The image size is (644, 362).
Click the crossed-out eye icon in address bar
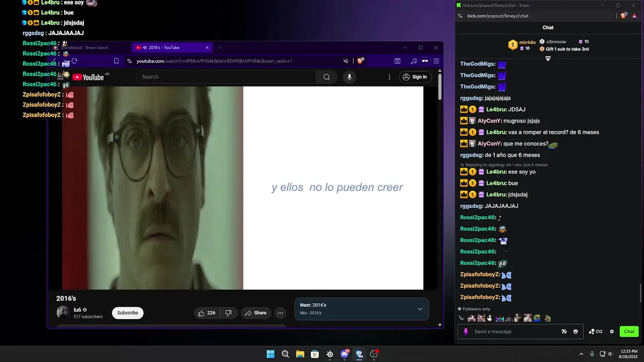click(x=346, y=61)
